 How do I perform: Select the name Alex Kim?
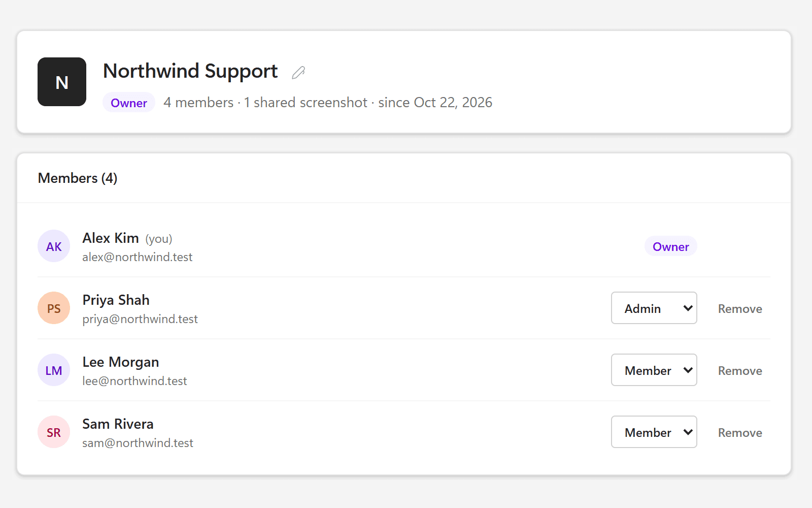(x=111, y=238)
